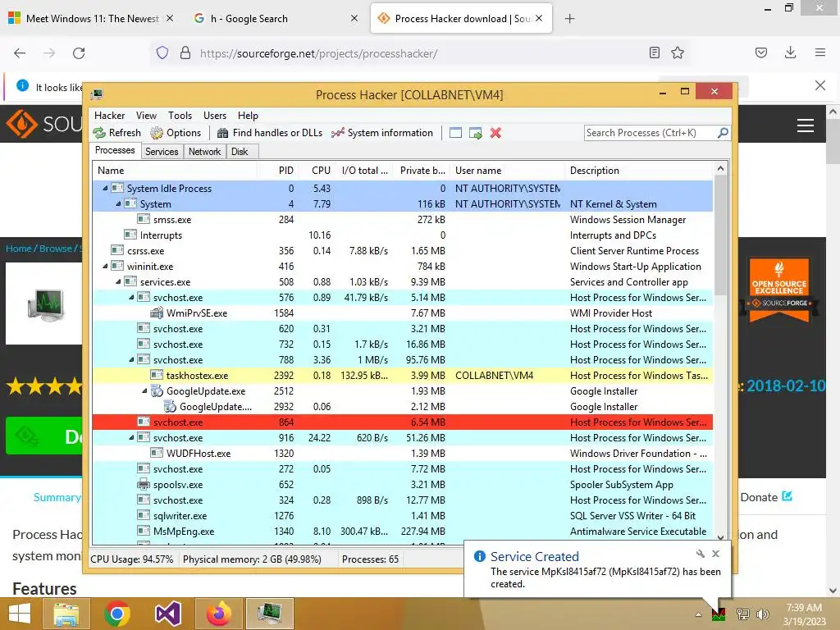Viewport: 840px width, 630px height.
Task: Collapse GoogleUpdate.exe PID 2512 node
Action: (144, 391)
